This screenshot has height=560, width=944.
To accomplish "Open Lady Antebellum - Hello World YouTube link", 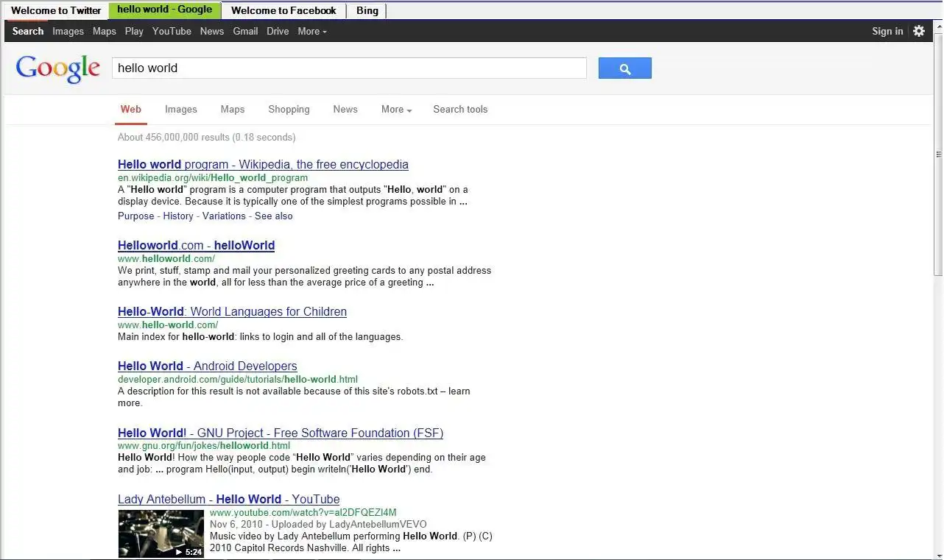I will (229, 499).
